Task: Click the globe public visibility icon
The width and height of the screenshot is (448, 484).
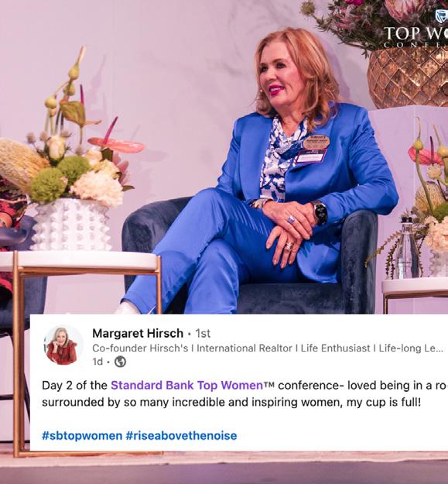Action: click(x=120, y=362)
